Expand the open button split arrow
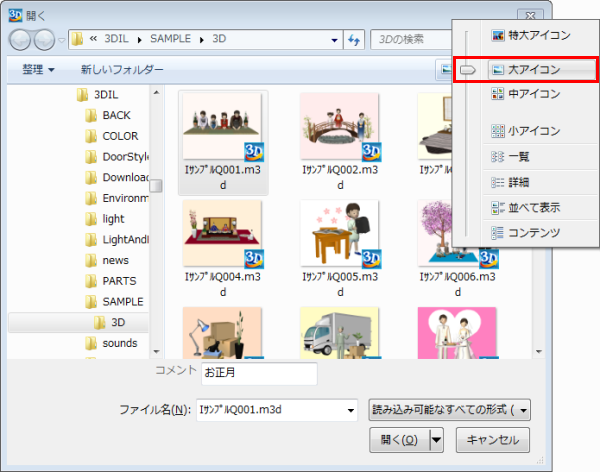Screen dimensions: 600x472 [437, 440]
